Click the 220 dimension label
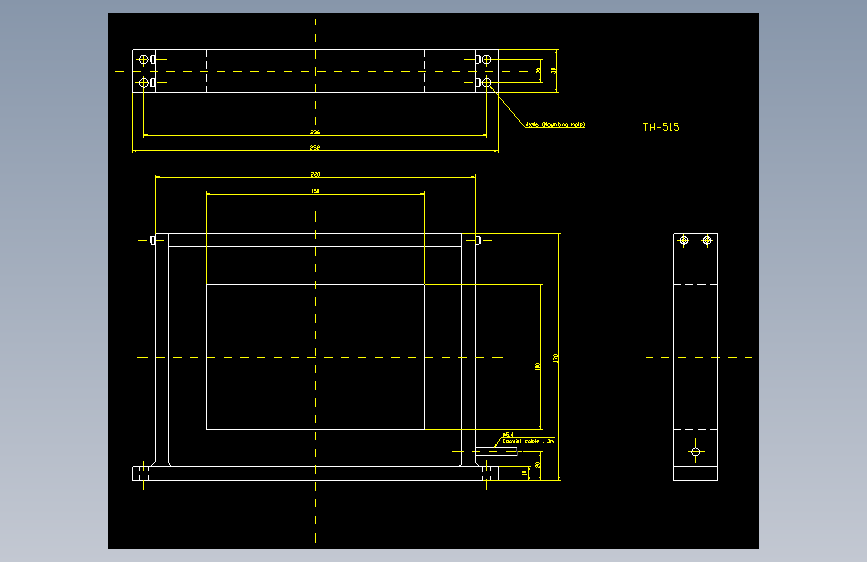This screenshot has width=867, height=562. coord(315,174)
